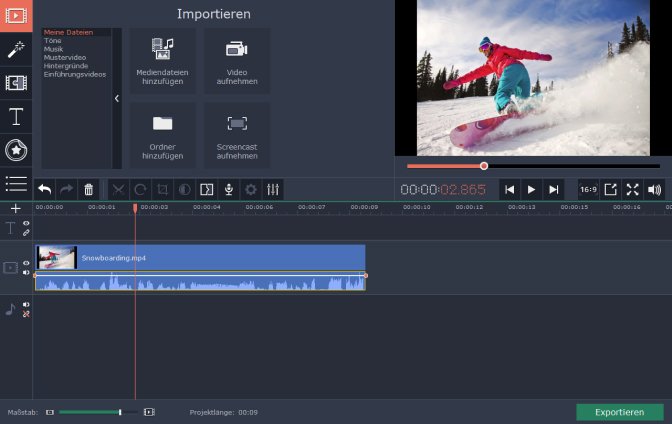Open color adjustment icon
The height and width of the screenshot is (424, 672).
click(x=184, y=189)
